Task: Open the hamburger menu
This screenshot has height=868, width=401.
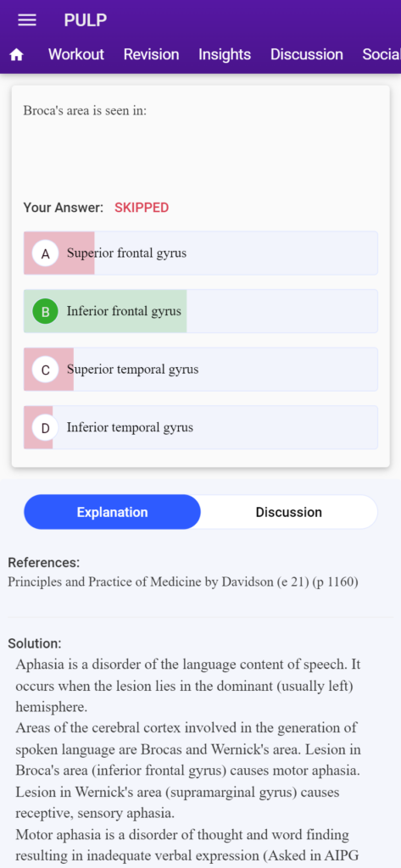Action: [27, 20]
